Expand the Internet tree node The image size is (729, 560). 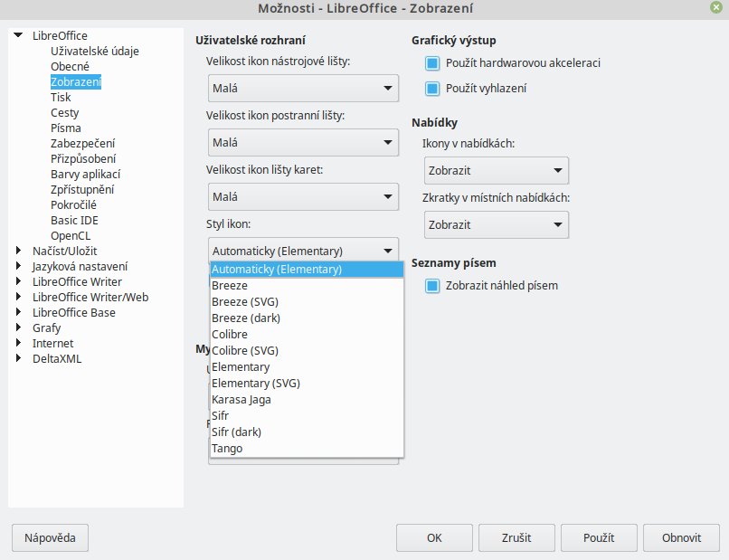pos(18,342)
